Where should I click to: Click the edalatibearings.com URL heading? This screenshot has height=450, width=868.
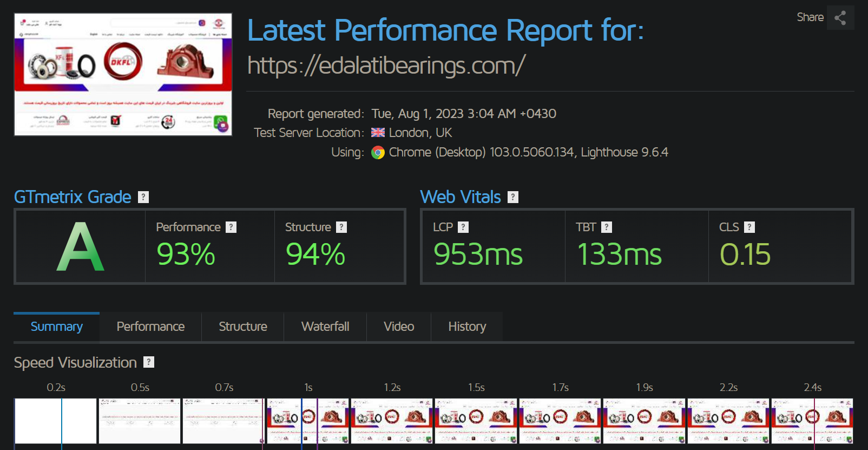coord(386,66)
